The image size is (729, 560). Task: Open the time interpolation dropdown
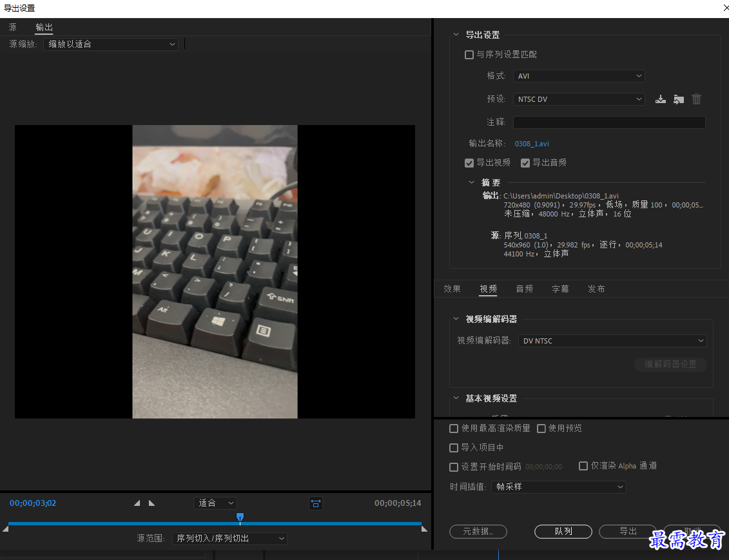click(558, 487)
